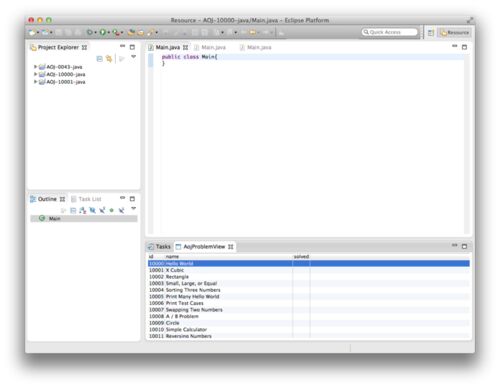500x388 pixels.
Task: Minimize the Outline panel
Action: click(x=122, y=198)
